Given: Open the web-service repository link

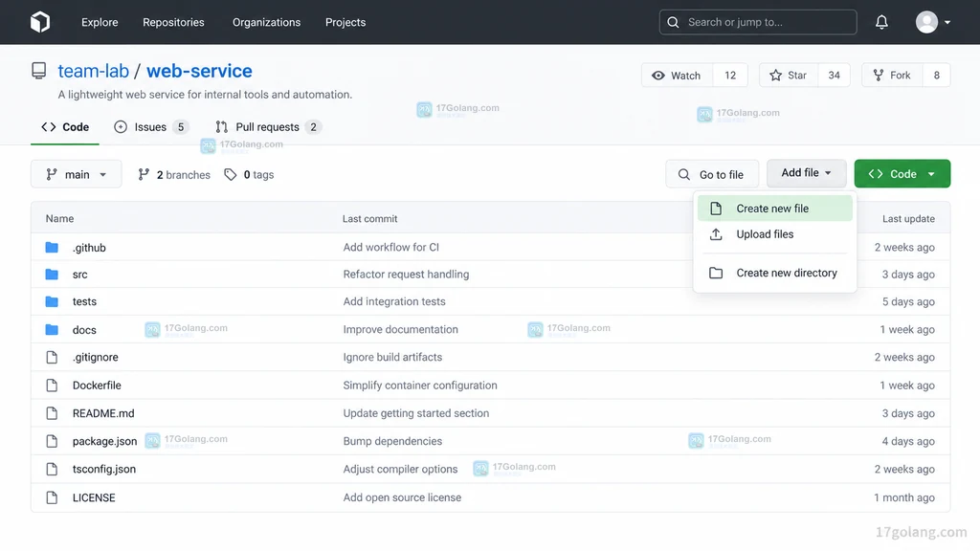Looking at the screenshot, I should (199, 71).
